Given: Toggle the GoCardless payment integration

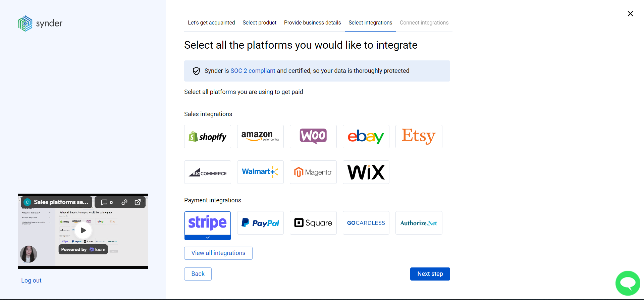Looking at the screenshot, I should [x=366, y=222].
